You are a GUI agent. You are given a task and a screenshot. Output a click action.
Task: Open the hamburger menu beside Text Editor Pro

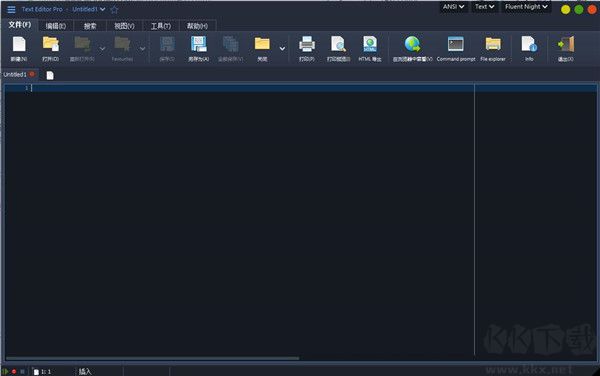(11, 9)
